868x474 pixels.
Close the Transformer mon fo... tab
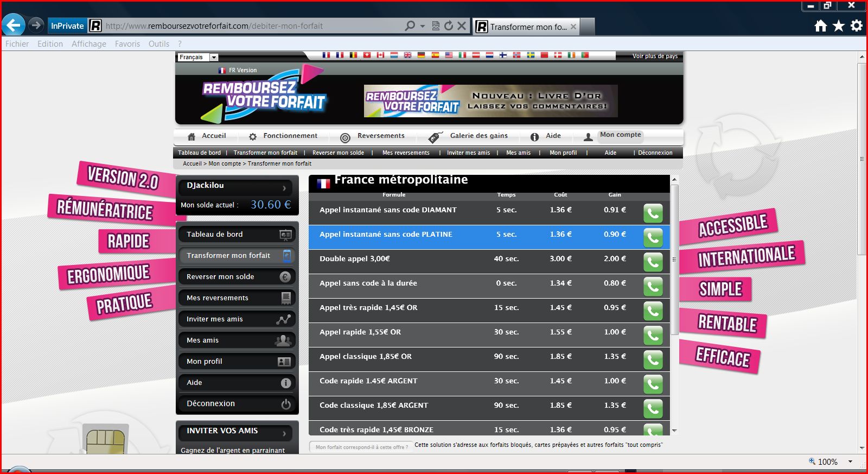[573, 27]
